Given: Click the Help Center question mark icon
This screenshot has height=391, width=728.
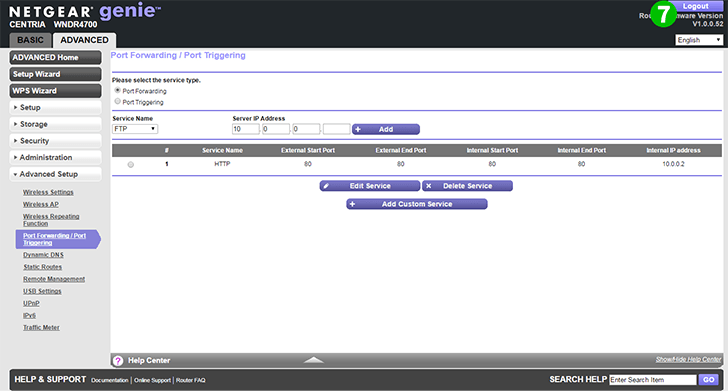Looking at the screenshot, I should click(x=118, y=361).
